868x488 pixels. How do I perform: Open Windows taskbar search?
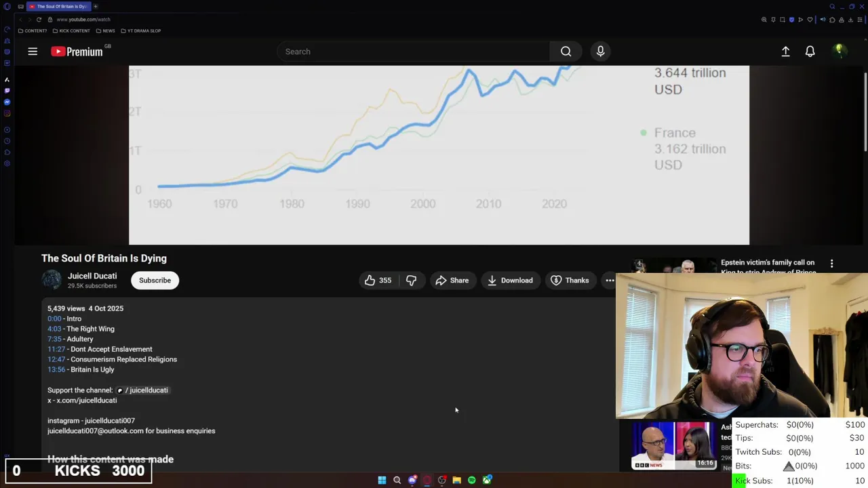[x=397, y=480]
